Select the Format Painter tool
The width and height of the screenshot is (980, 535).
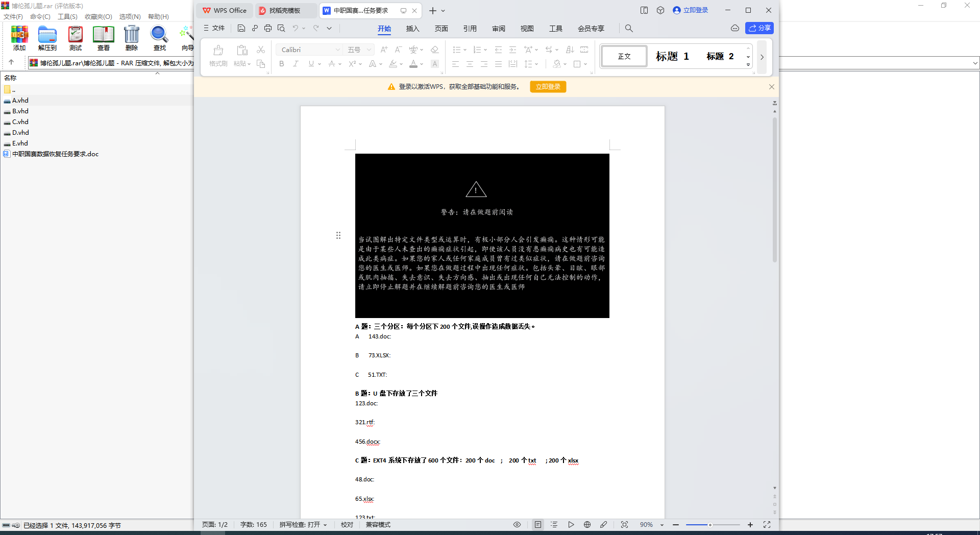(218, 56)
